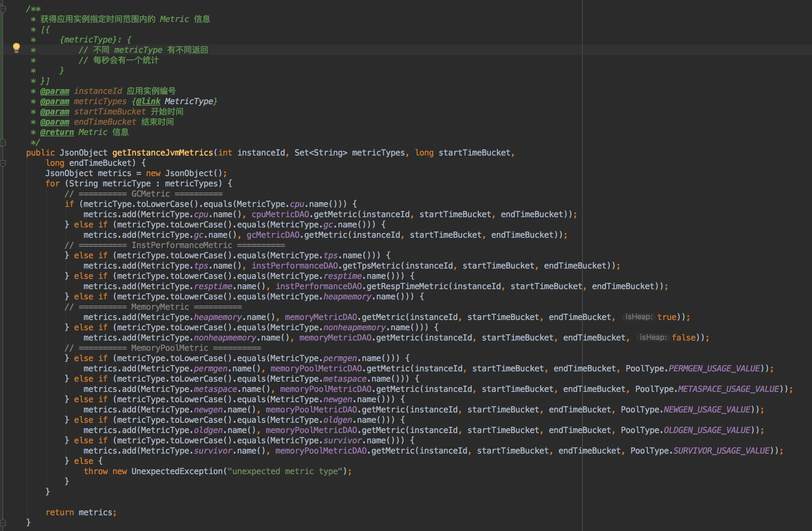Click the fold marker at method's closing brace
Viewport: 812px width, 531px height.
(x=3, y=522)
